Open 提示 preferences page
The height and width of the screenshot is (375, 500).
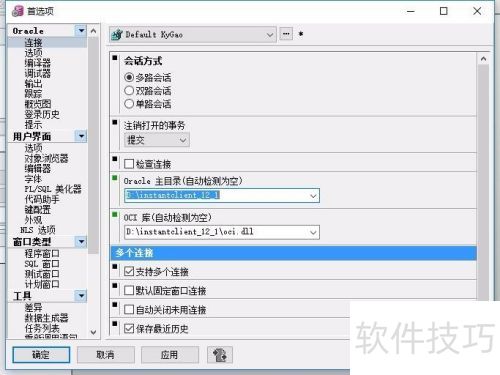[33, 125]
